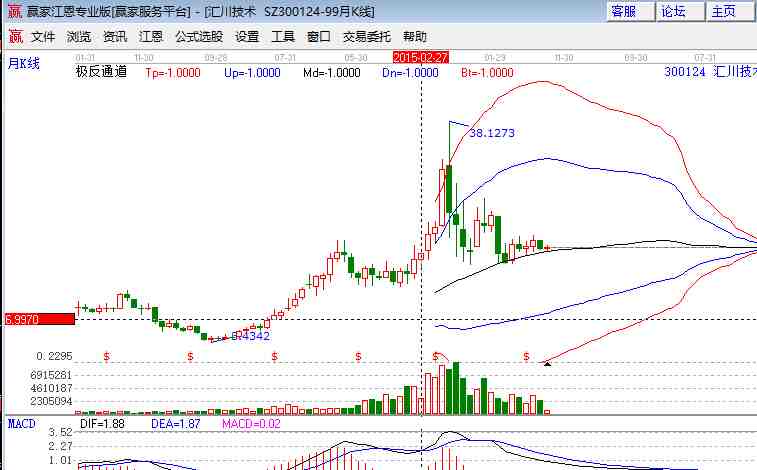The height and width of the screenshot is (470, 757).
Task: Click the red 6.9970 price axis label
Action: (40, 319)
